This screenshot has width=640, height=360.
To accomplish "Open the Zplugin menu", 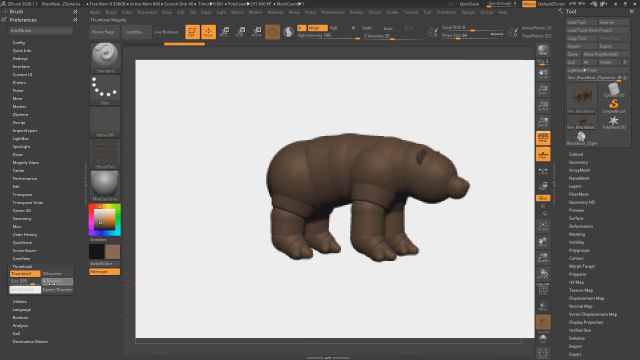I will 468,12.
